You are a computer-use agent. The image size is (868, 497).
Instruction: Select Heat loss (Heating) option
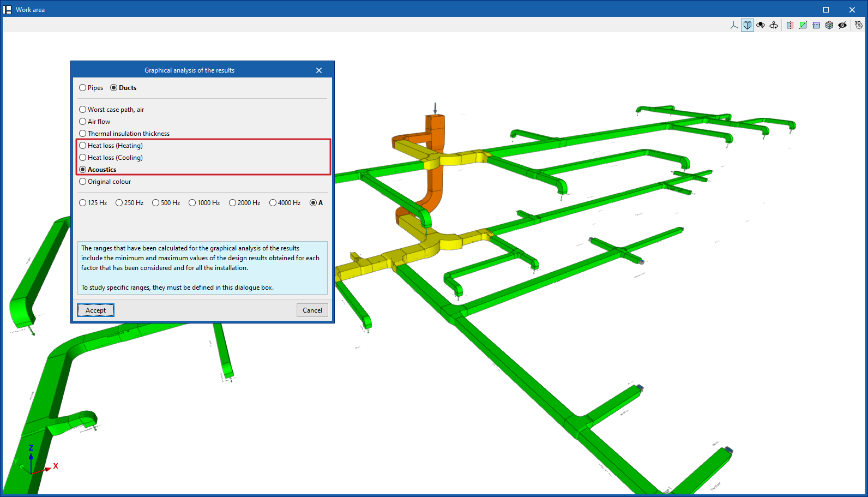111,146
